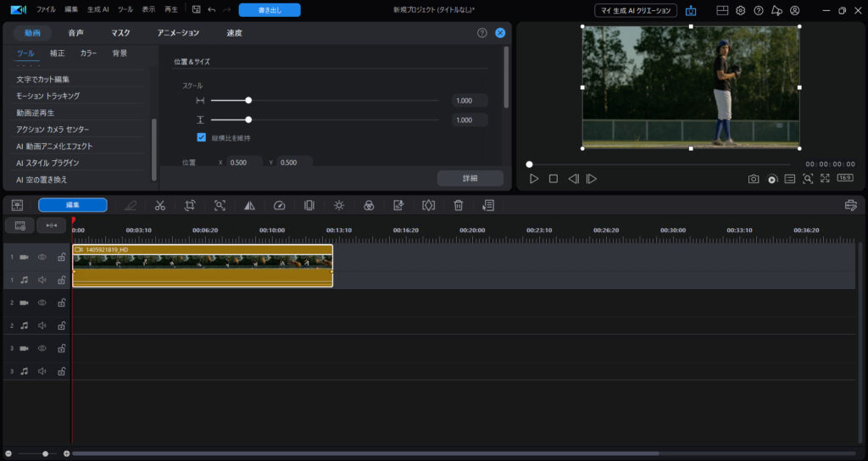Click the split (scissors) tool in timeline toolbar
Viewport: 868px width, 461px height.
click(x=159, y=205)
